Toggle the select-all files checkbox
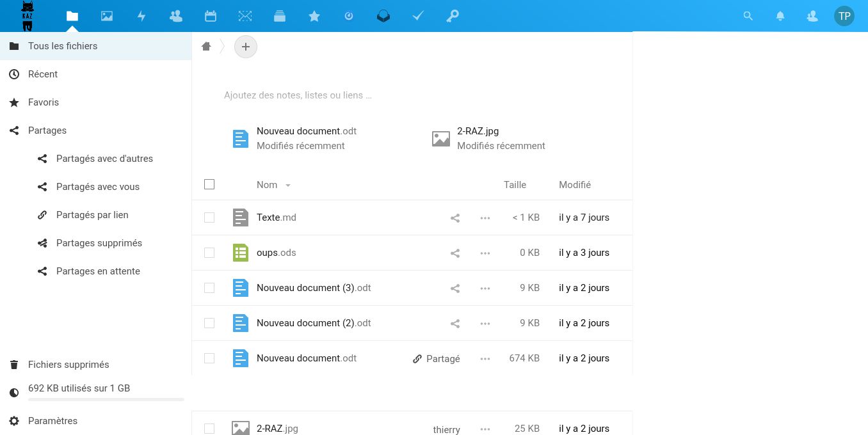Image resolution: width=868 pixels, height=435 pixels. 209,184
